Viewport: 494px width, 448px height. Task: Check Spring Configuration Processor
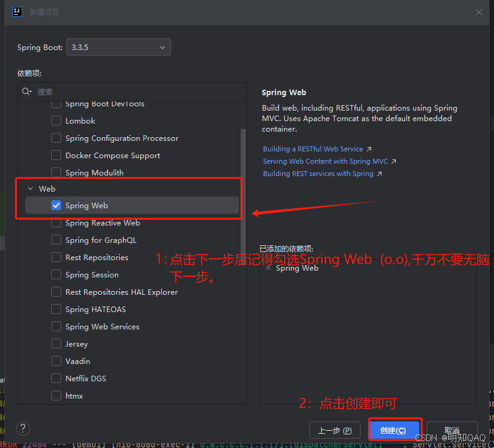tap(56, 138)
